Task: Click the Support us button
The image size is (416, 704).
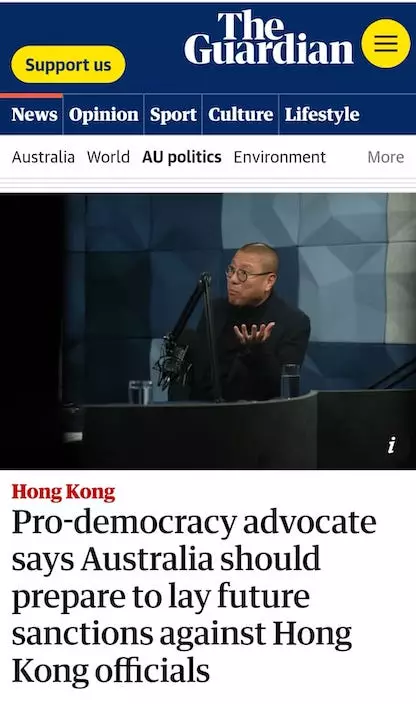Action: pyautogui.click(x=68, y=65)
